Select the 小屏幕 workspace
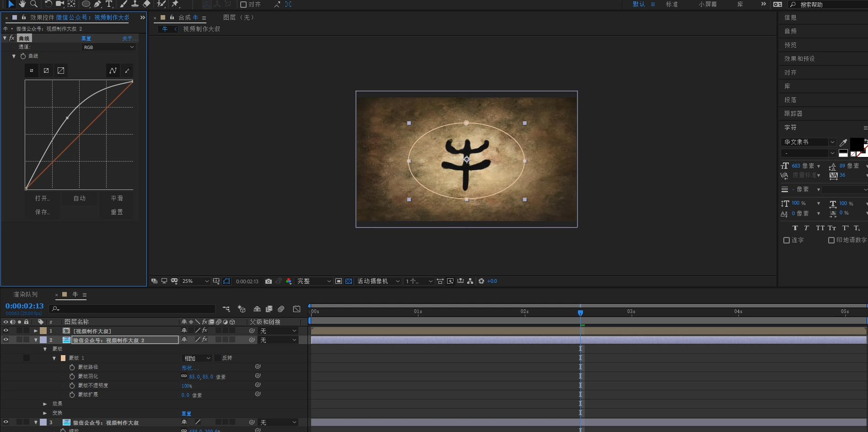The height and width of the screenshot is (432, 868). click(x=708, y=4)
